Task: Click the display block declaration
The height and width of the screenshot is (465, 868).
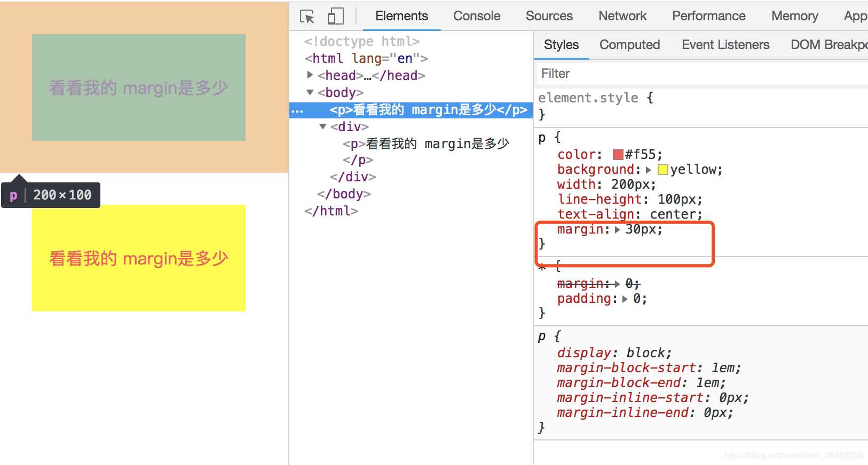Action: [x=614, y=353]
